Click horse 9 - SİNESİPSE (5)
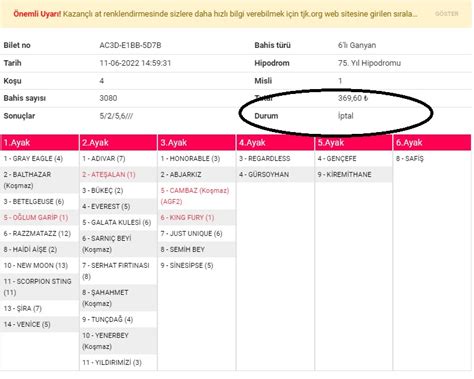The width and height of the screenshot is (474, 379). coord(197,266)
